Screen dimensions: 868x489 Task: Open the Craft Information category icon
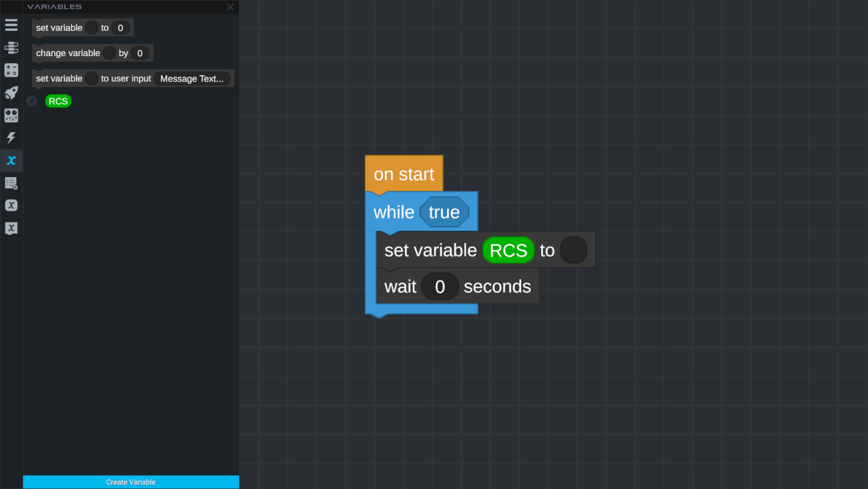click(x=11, y=115)
